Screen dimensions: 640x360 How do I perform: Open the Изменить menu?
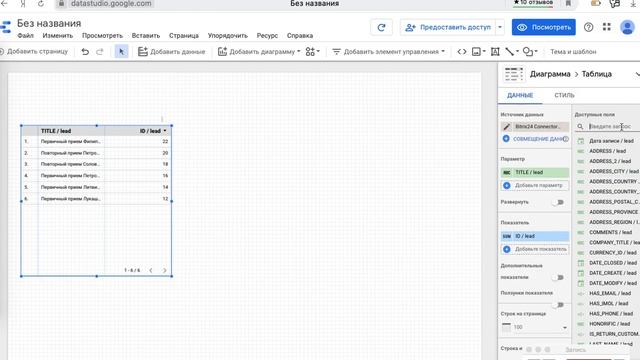58,36
